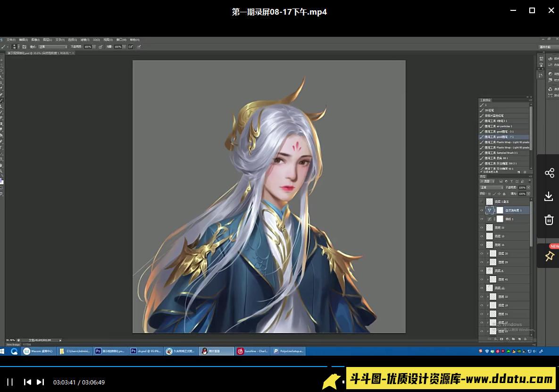The width and height of the screenshot is (559, 392).
Task: Open the 窗口(W) menu
Action: point(121,40)
